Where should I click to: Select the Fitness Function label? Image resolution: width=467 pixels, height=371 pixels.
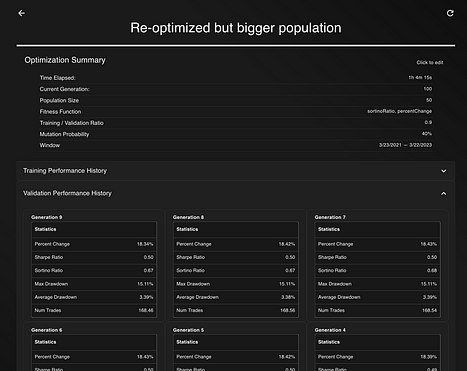(60, 112)
